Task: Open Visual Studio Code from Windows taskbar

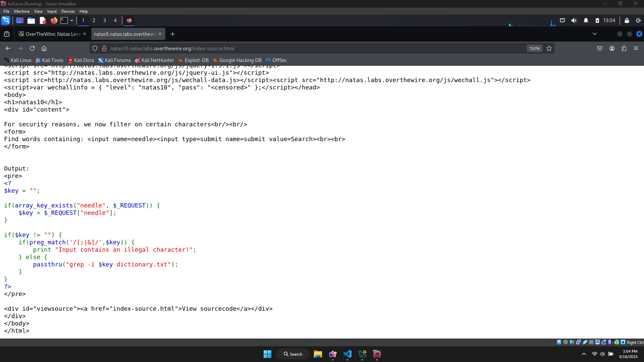Action: 347,354
